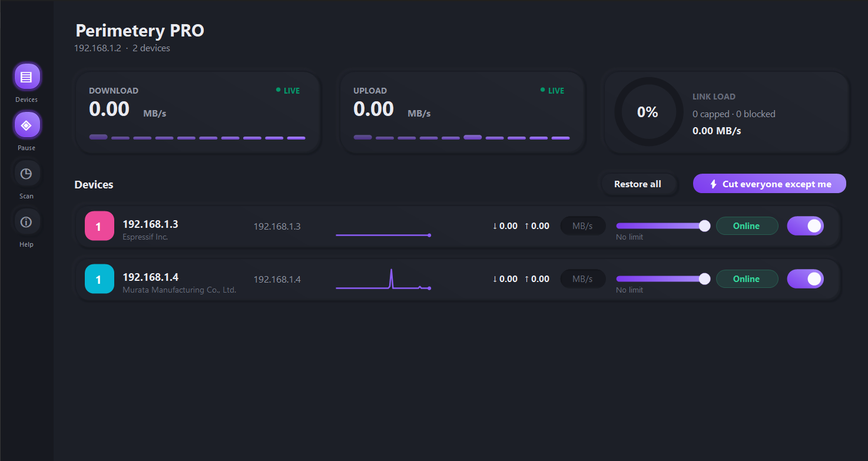Click the No limit label for 192.168.1.3
This screenshot has height=461, width=868.
[630, 237]
